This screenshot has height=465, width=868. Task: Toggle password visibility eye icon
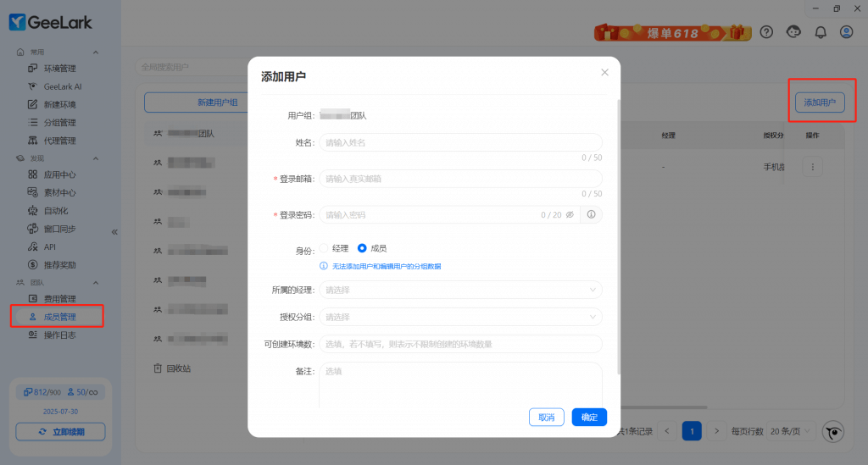(570, 215)
